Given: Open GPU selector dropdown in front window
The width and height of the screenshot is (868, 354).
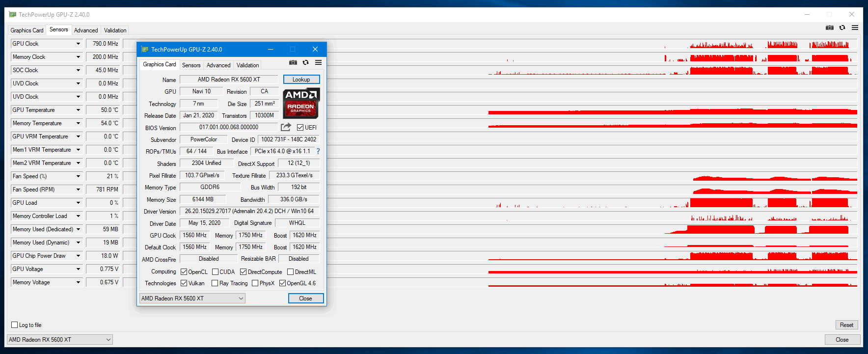Looking at the screenshot, I should 192,299.
